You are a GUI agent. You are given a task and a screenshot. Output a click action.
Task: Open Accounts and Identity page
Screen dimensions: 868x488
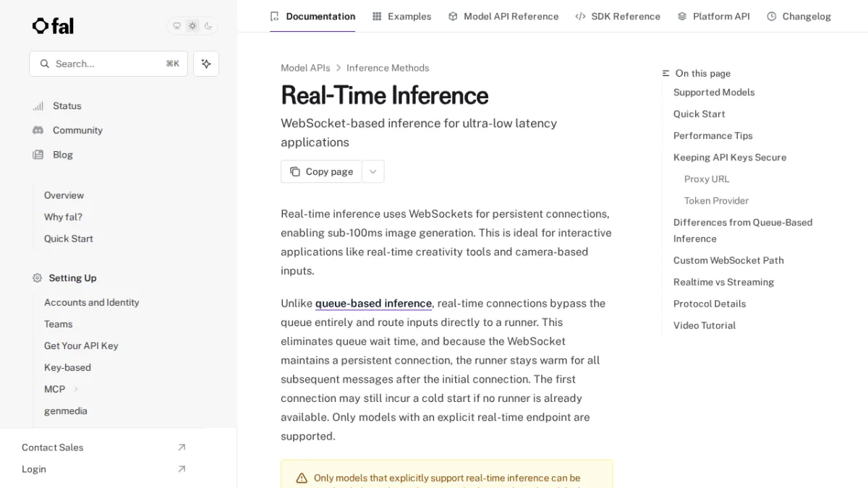(x=92, y=302)
